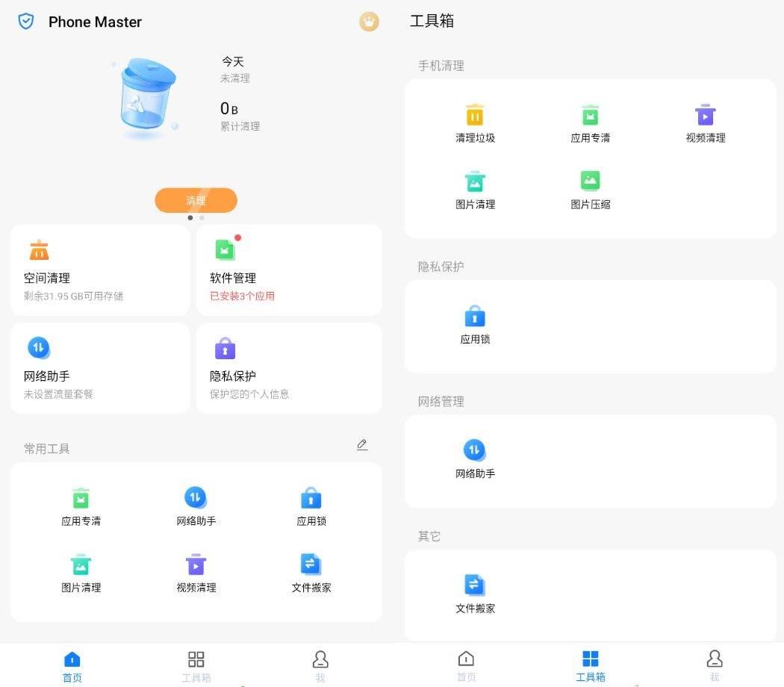Open 网络助手 card showing 未设置流量套餐

coord(100,368)
